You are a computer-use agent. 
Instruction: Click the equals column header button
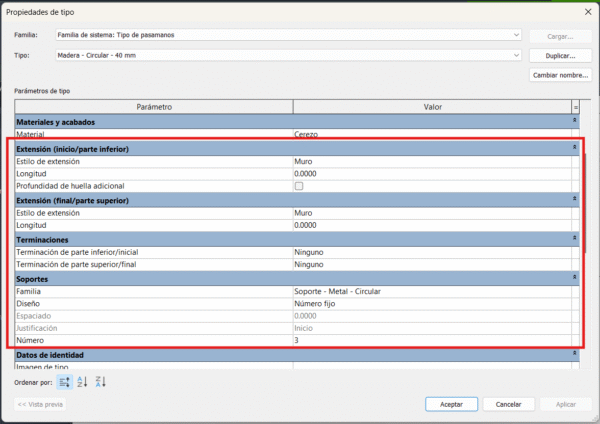tap(575, 106)
